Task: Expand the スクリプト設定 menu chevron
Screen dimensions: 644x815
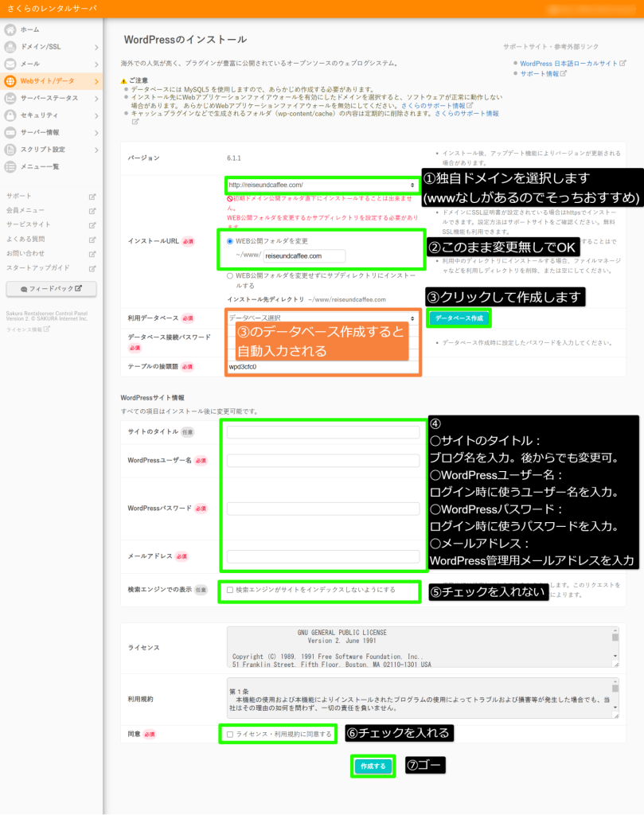Action: (x=96, y=150)
